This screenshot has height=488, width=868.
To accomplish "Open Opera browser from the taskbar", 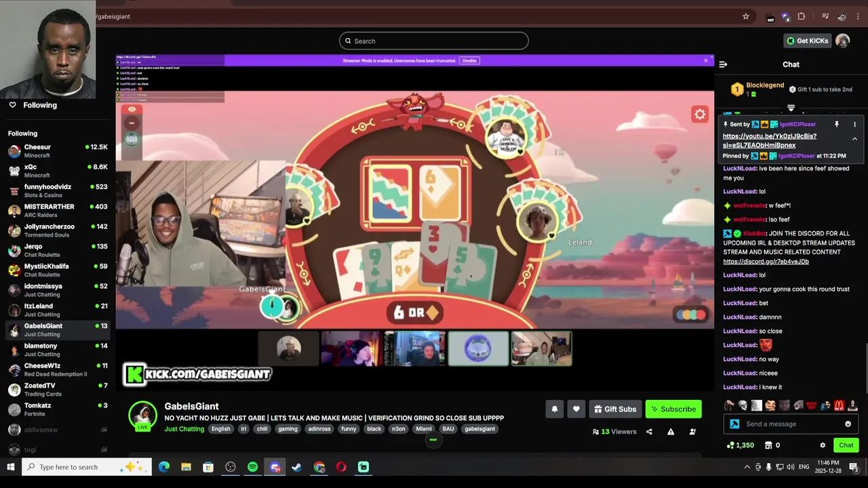I will coord(341,467).
